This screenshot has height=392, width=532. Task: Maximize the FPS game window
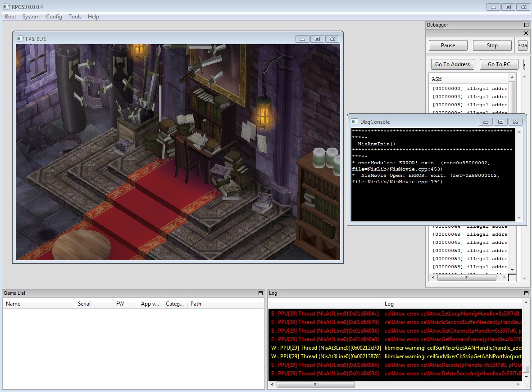[317, 39]
